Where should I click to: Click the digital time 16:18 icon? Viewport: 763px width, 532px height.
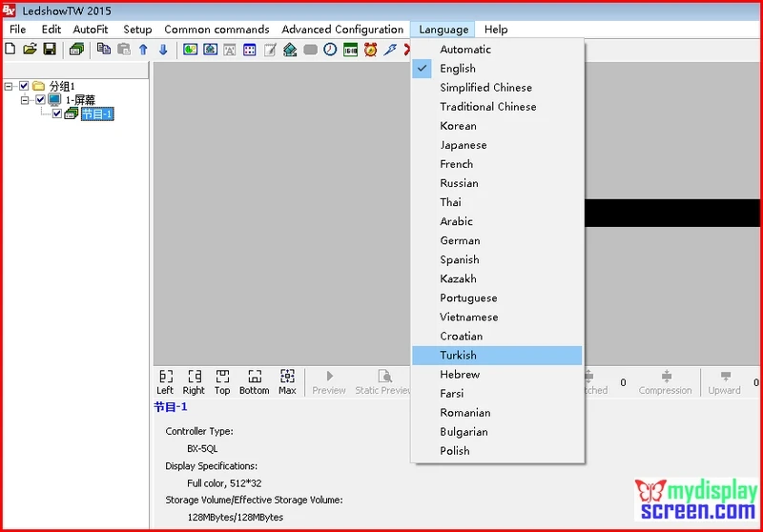click(x=350, y=50)
